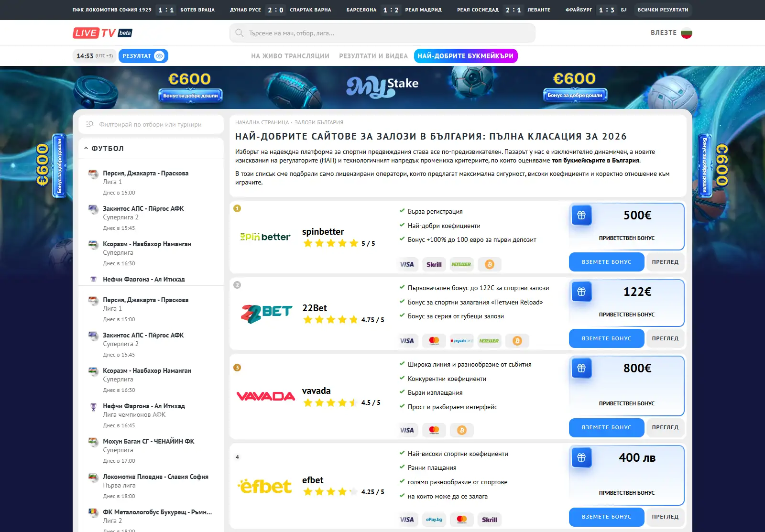Select the НАЙ-ДОБРИТЕ БУКМЕЙКЪРИ tab
The image size is (765, 532).
pos(466,56)
